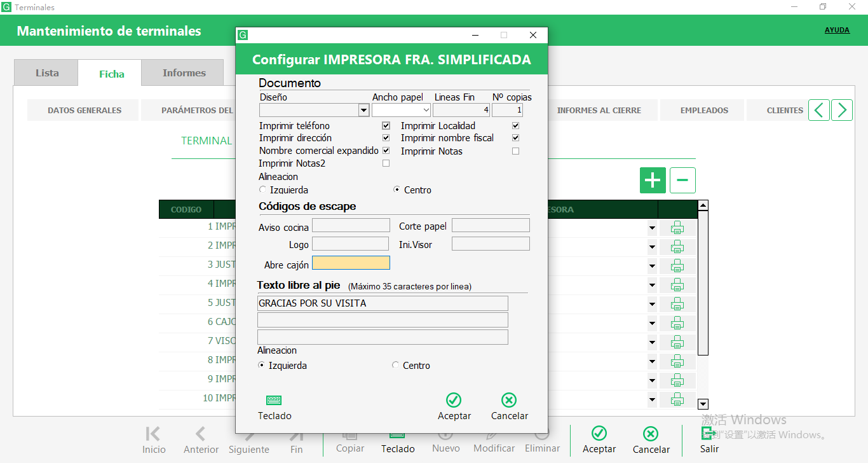This screenshot has width=868, height=463.
Task: Select Izquierda alignment under Documento
Action: (x=263, y=190)
